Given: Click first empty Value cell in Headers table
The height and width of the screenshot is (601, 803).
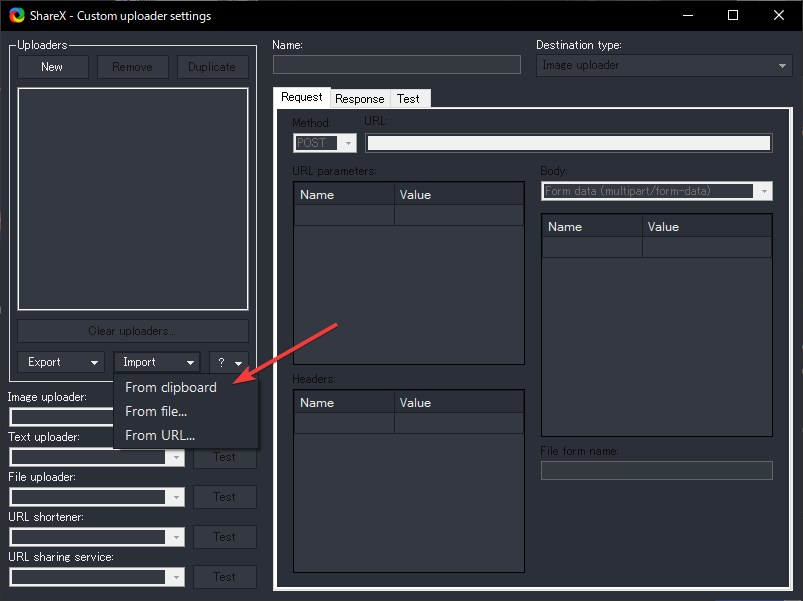Looking at the screenshot, I should coord(459,423).
